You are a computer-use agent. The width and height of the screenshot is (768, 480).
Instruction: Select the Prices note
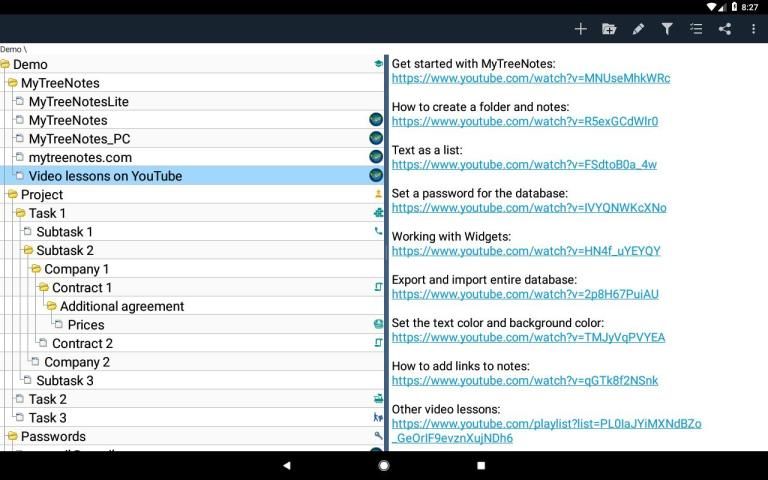(x=86, y=325)
